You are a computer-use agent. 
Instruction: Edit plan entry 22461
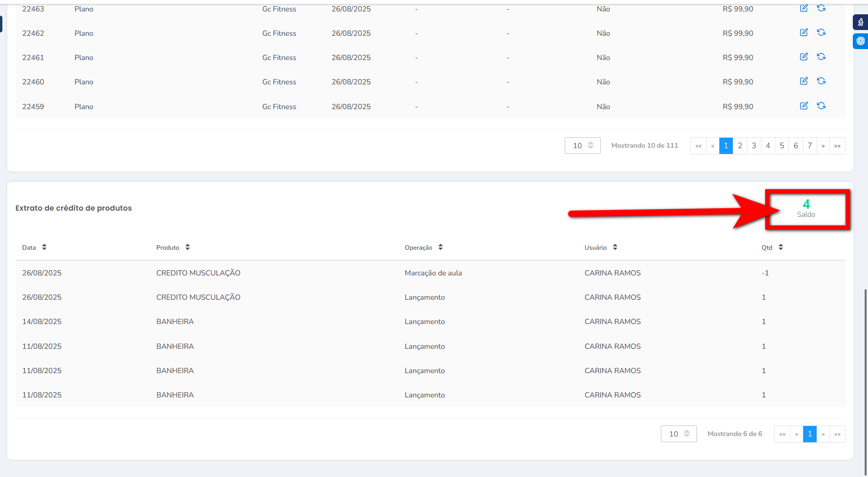[804, 57]
